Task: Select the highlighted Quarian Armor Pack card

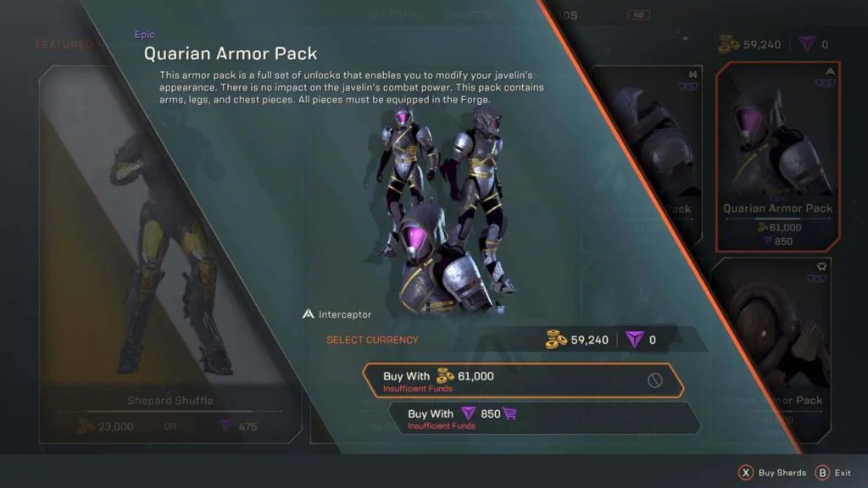Action: (x=778, y=157)
